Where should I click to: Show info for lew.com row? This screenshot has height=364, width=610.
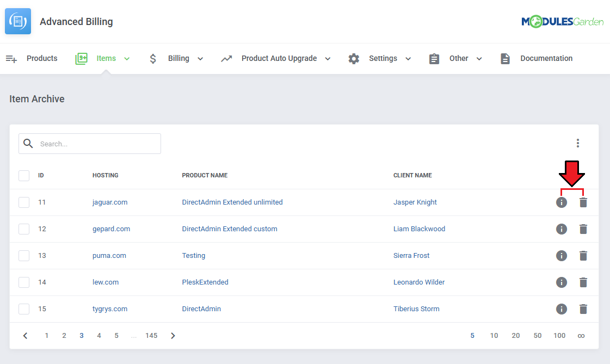(x=562, y=282)
